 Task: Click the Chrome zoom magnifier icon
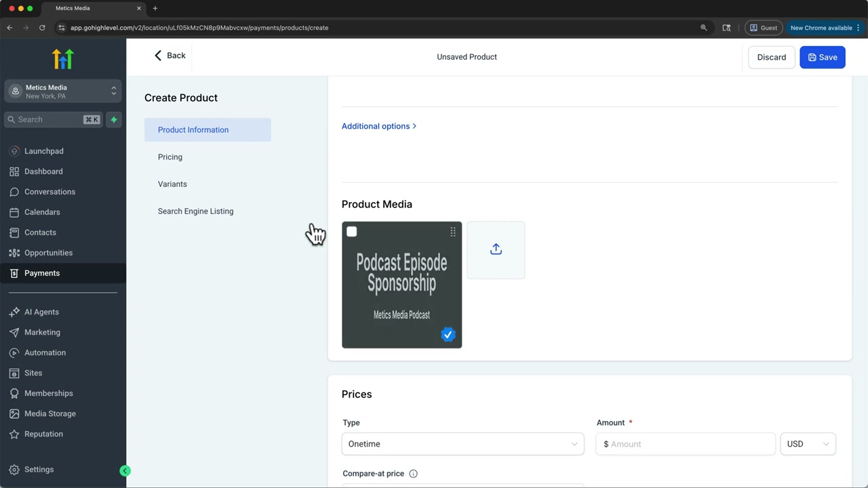click(704, 28)
